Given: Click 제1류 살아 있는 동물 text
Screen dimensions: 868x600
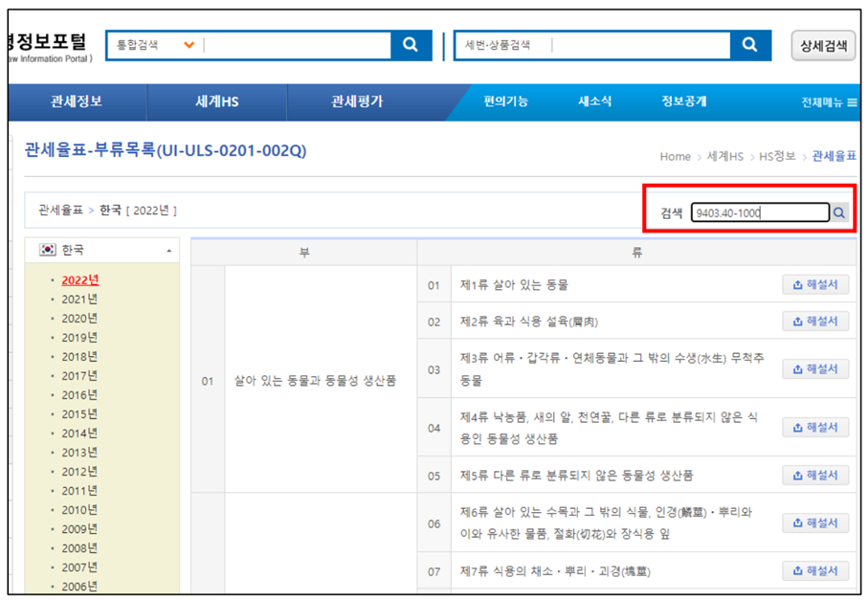Looking at the screenshot, I should coord(514,285).
